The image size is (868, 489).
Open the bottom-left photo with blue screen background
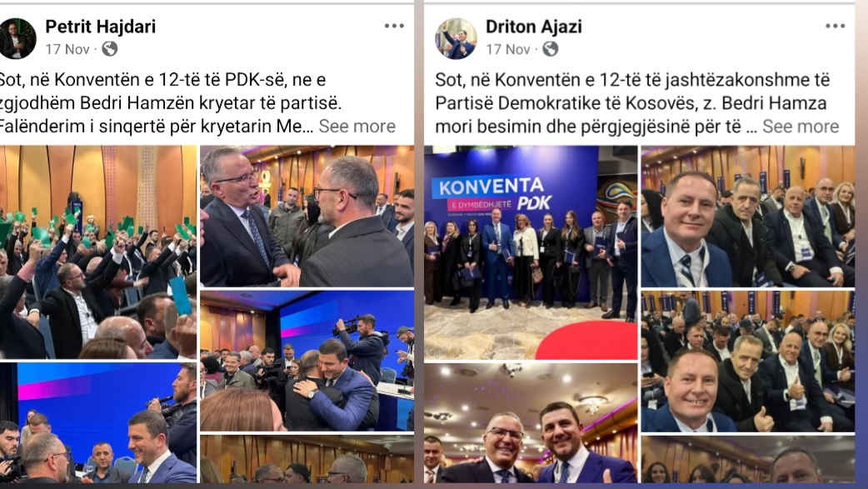(x=98, y=423)
